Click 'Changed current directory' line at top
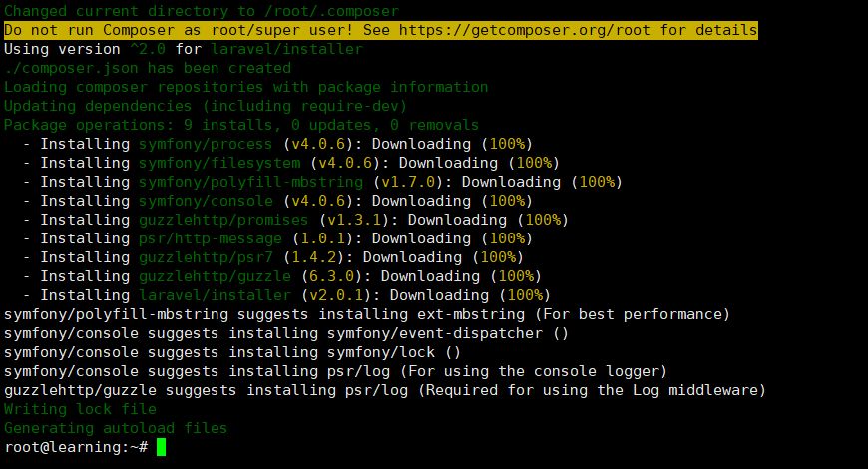Image resolution: width=868 pixels, height=469 pixels. (x=202, y=11)
